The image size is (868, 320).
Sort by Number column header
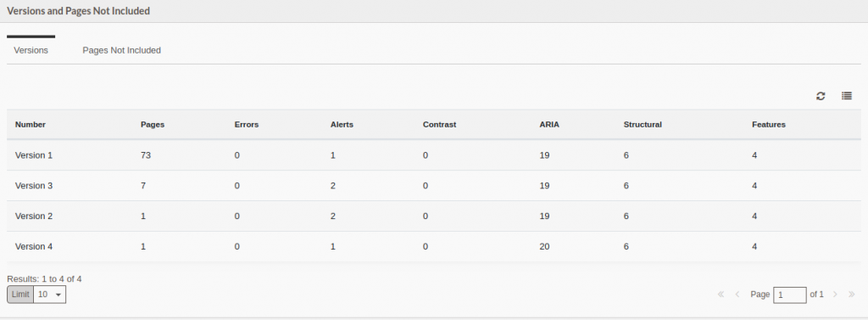pos(31,124)
